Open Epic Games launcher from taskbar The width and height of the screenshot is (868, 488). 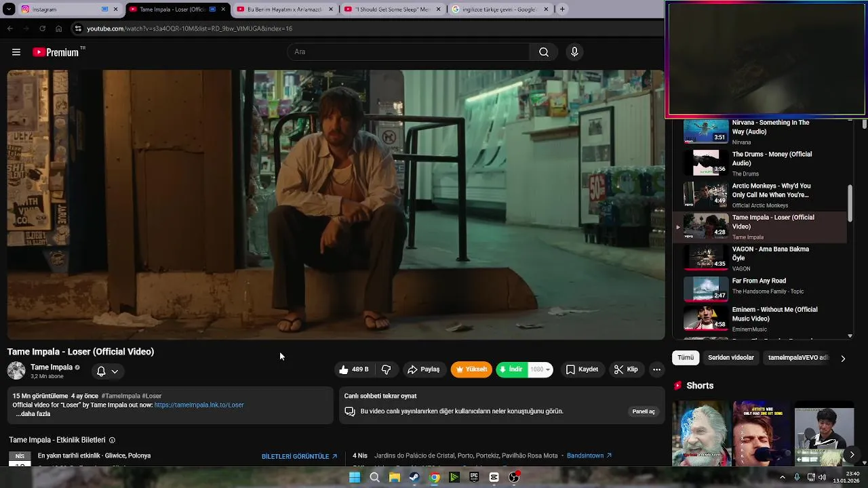click(x=474, y=477)
